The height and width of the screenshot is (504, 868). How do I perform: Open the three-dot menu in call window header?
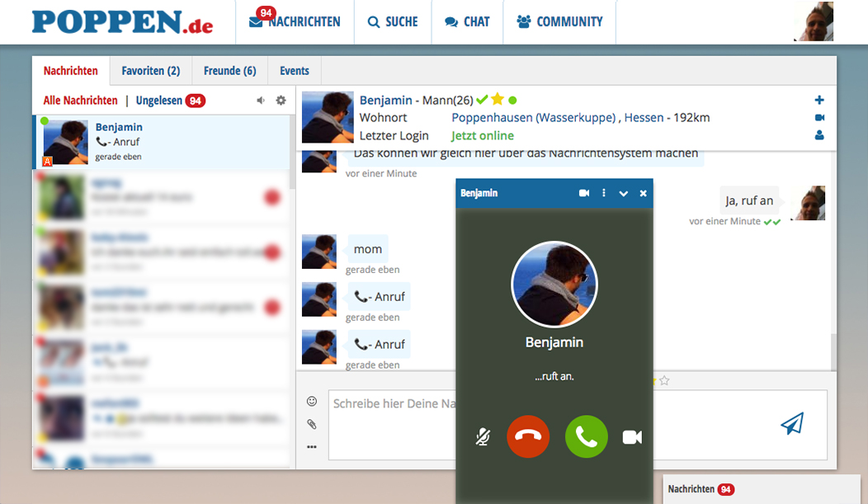(x=604, y=193)
